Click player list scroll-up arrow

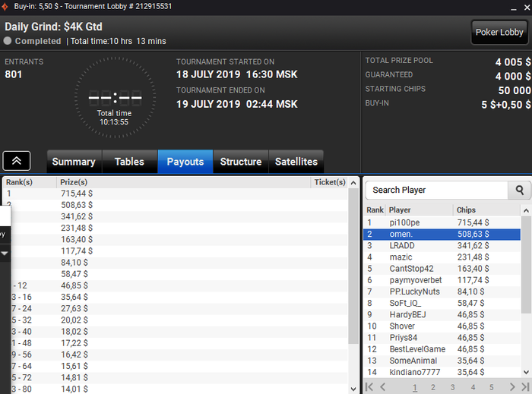(526, 210)
